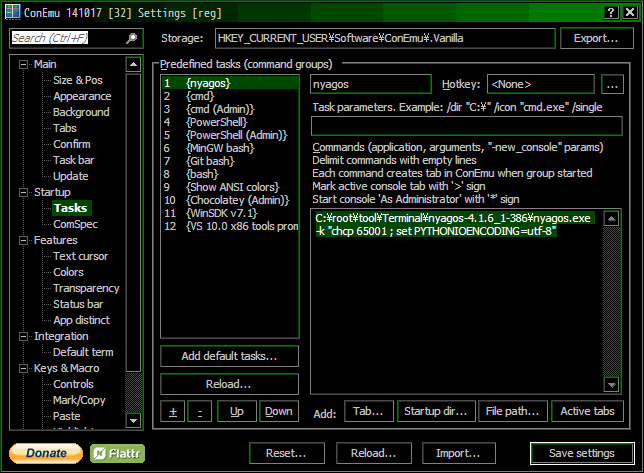The image size is (644, 473).
Task: Move task Up in list
Action: pos(237,411)
